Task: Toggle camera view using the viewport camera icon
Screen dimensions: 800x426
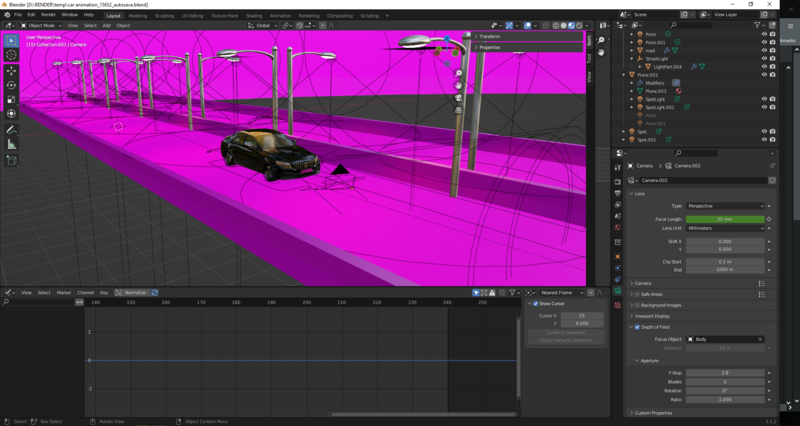Action: tap(459, 98)
